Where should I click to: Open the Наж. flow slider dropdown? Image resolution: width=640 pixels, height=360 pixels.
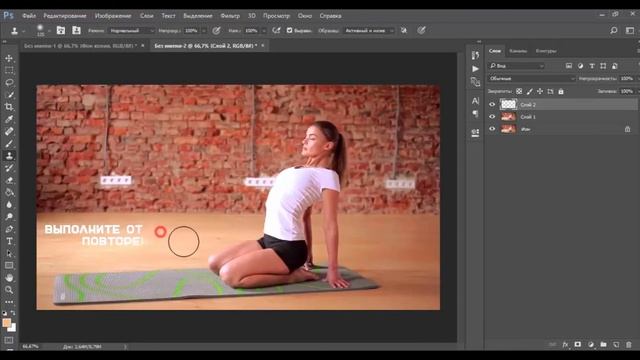click(x=263, y=31)
